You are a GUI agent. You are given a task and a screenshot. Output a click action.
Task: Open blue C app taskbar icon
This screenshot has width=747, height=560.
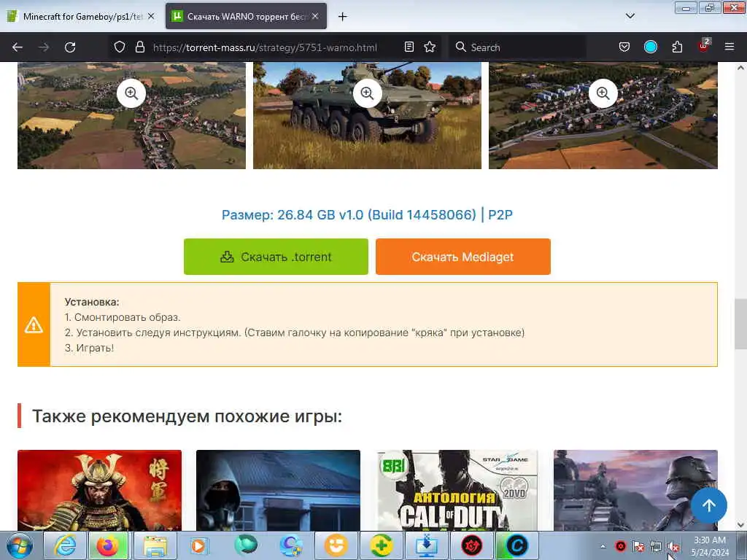(516, 545)
